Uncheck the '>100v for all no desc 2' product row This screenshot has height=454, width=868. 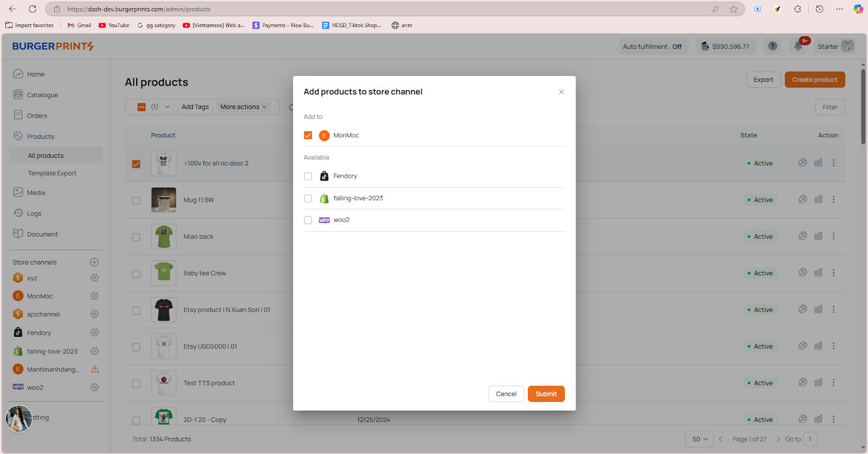click(x=136, y=164)
